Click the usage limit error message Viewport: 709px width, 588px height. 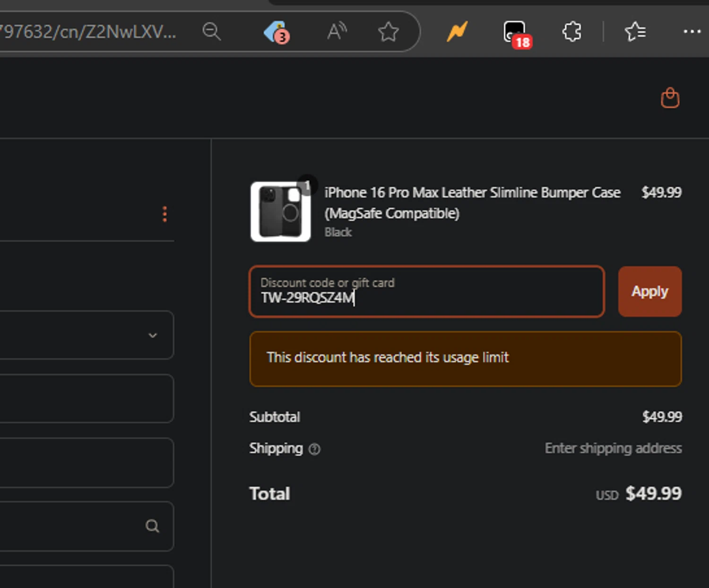466,358
